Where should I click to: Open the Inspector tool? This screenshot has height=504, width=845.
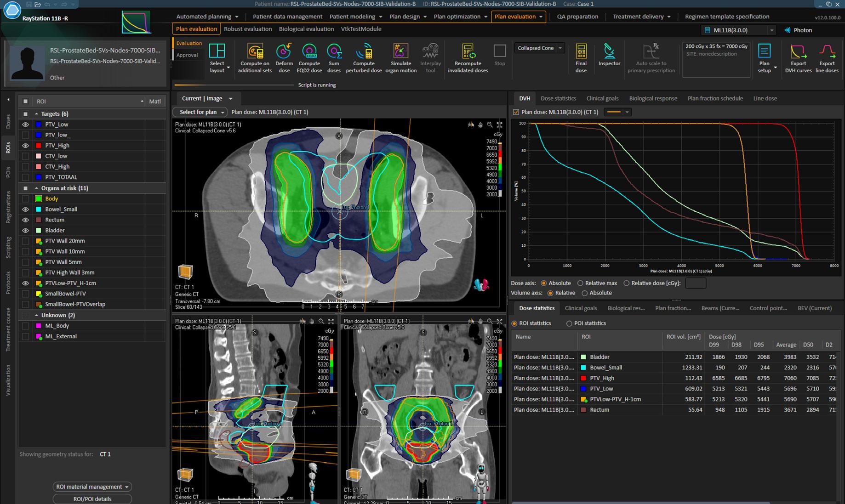click(609, 55)
